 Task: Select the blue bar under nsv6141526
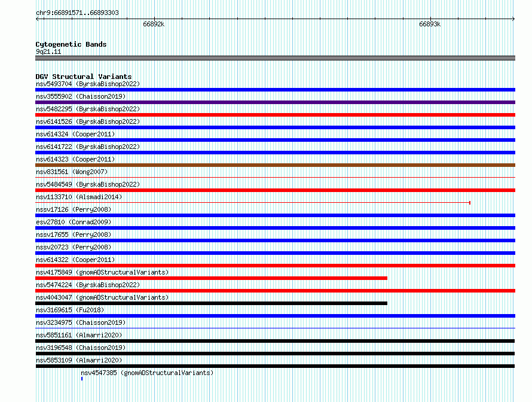pos(275,127)
